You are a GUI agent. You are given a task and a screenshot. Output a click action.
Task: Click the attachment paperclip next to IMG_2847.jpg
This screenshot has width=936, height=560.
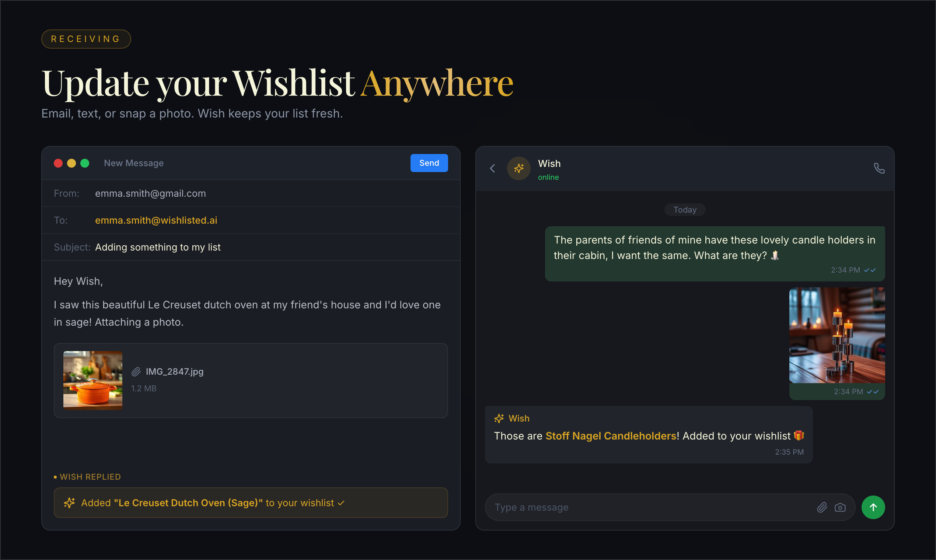(x=136, y=372)
